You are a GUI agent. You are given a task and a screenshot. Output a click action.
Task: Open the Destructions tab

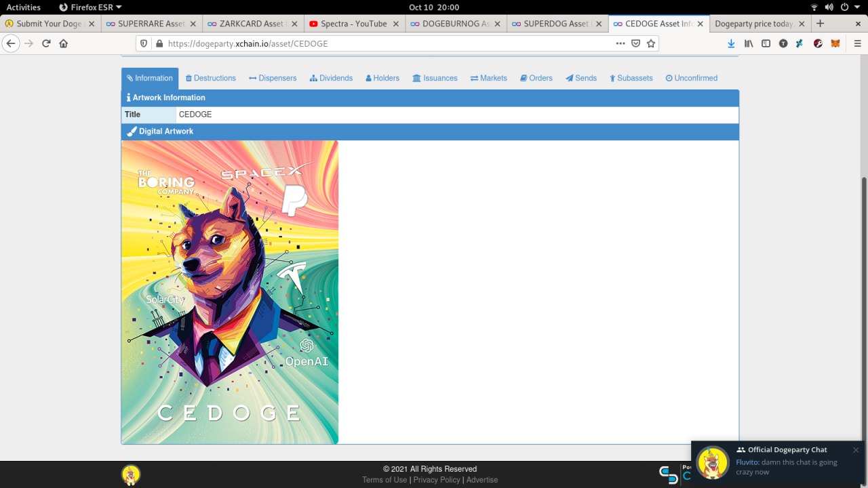pyautogui.click(x=211, y=79)
